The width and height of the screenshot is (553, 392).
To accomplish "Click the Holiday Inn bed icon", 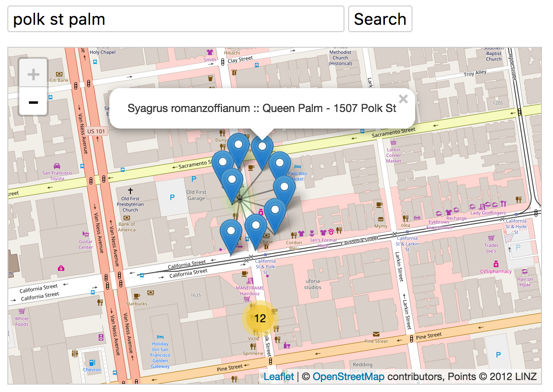I will (160, 336).
